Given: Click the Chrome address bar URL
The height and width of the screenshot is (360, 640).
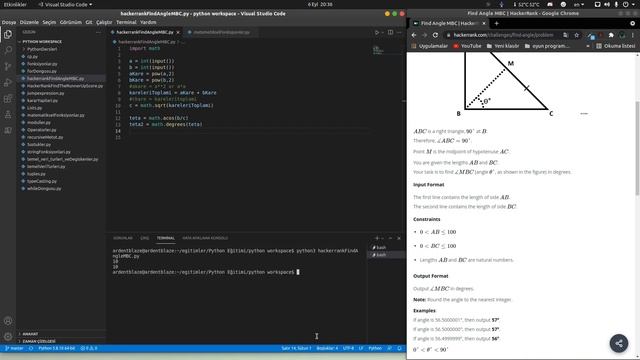Looking at the screenshot, I should coord(503,35).
